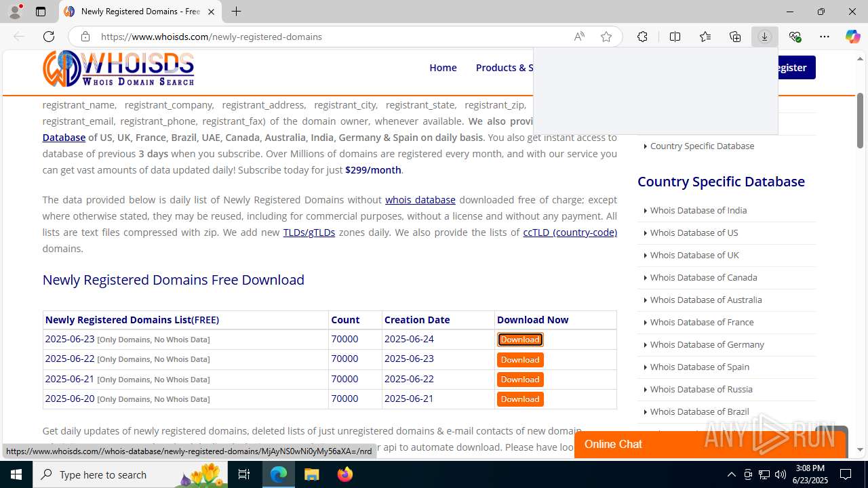The width and height of the screenshot is (868, 488).
Task: Download the 2025-06-23 domains list
Action: click(x=520, y=340)
